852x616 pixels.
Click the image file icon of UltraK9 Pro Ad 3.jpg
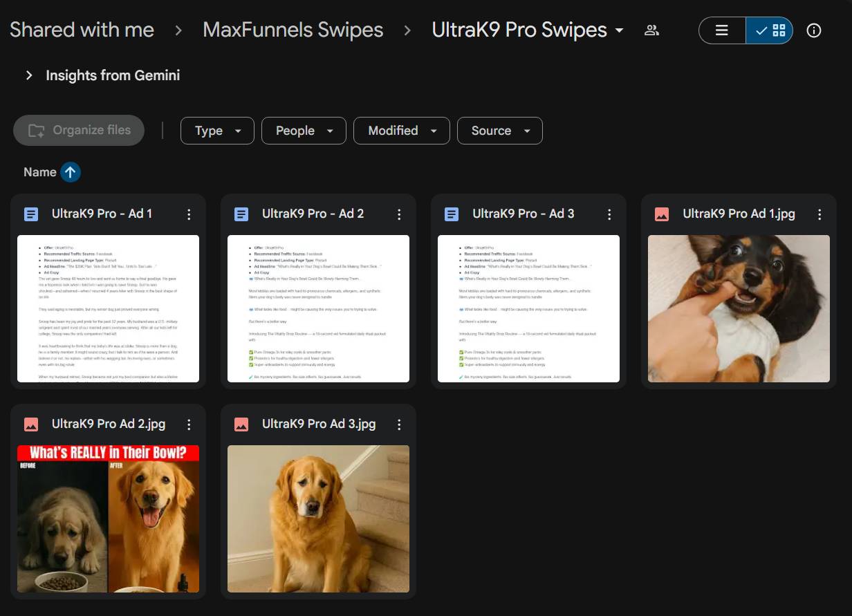click(241, 424)
